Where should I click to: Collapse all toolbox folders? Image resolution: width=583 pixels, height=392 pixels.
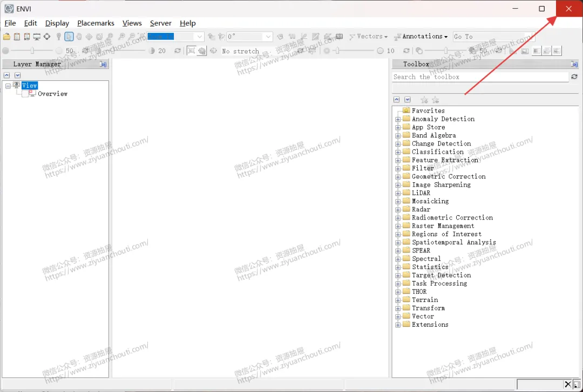click(397, 100)
